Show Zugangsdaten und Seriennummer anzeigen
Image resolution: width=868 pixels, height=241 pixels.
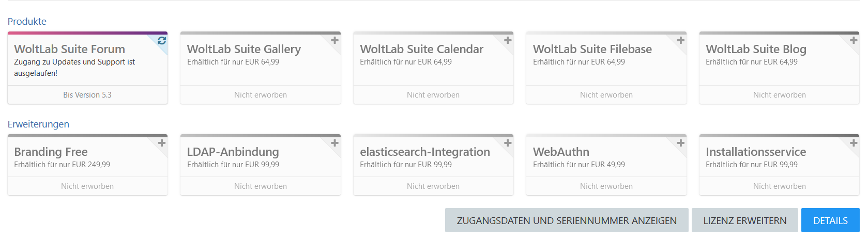click(x=567, y=220)
